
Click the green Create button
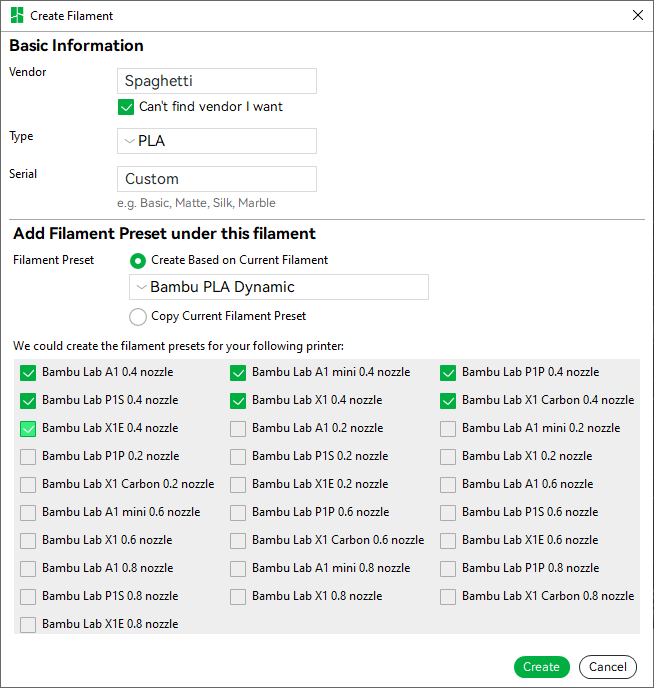pos(542,667)
